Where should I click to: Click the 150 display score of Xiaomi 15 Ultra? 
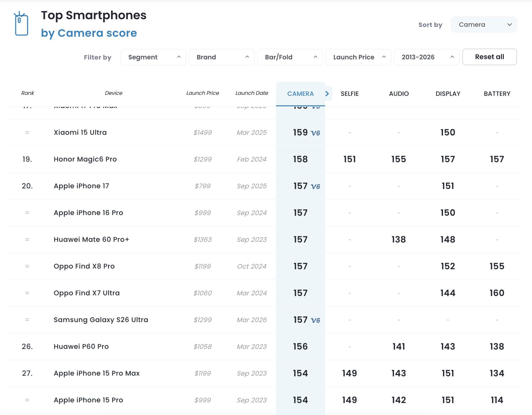448,132
